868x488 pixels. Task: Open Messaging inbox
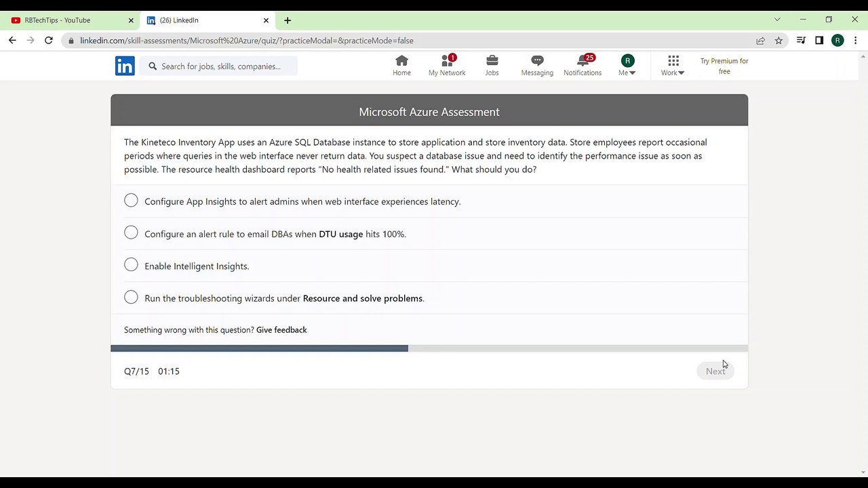[x=537, y=66]
